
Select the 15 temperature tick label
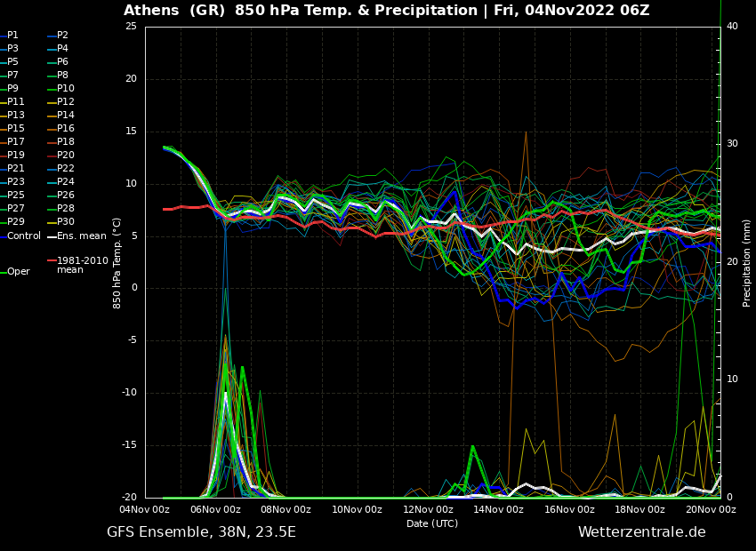click(x=131, y=132)
